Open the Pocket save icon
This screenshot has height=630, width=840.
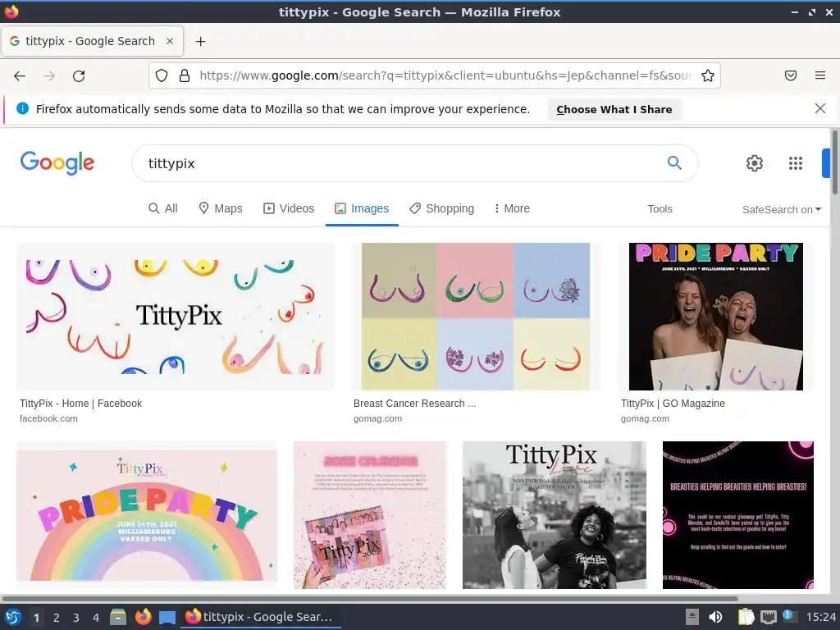point(791,75)
